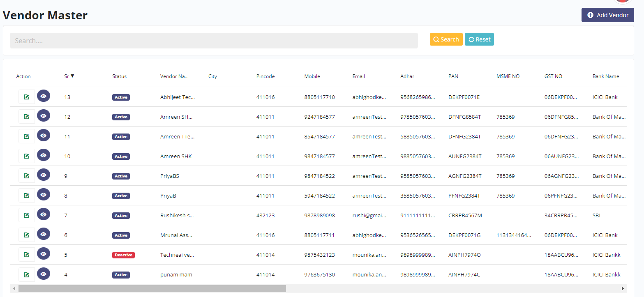The height and width of the screenshot is (297, 644).
Task: Edit the Amreen SHK vendor (Sr 10)
Action: [27, 156]
